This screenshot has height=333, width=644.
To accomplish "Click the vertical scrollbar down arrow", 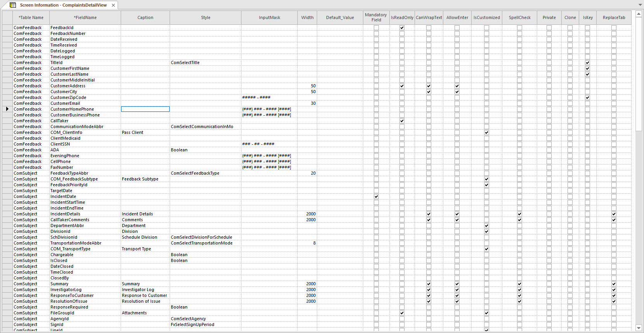I will click(639, 328).
